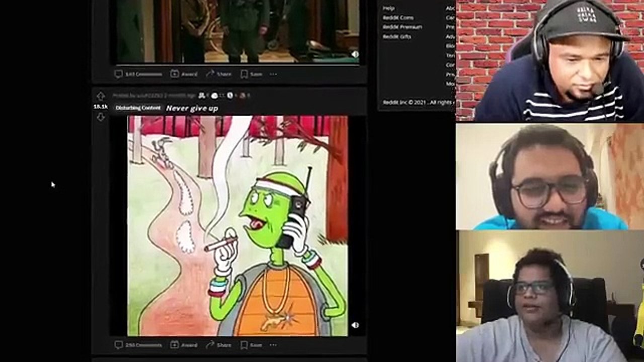Select the bottom webcam feed in grey shirt
Screen dimensions: 644x362
pos(550,297)
